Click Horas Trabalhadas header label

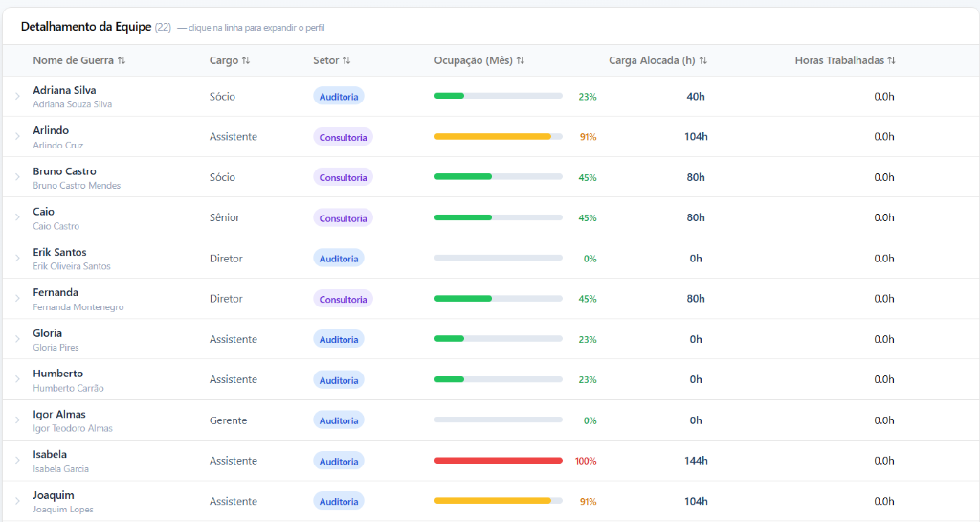pyautogui.click(x=839, y=60)
